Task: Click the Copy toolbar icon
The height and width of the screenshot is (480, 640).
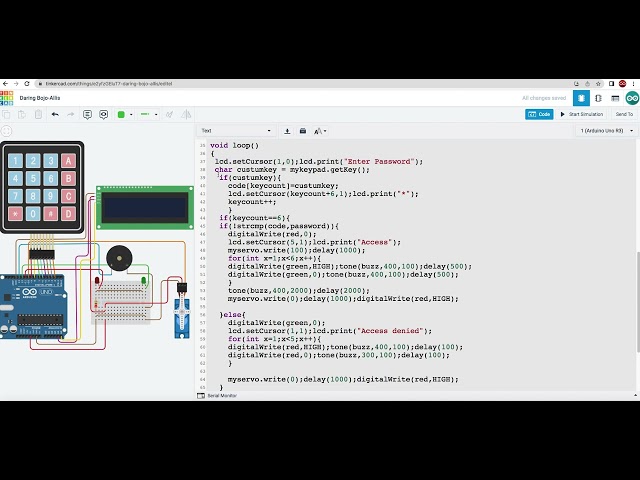Action: click(x=7, y=115)
